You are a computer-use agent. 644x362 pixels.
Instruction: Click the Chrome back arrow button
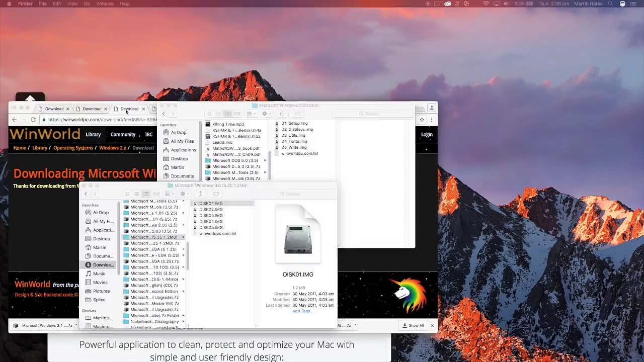[x=14, y=120]
